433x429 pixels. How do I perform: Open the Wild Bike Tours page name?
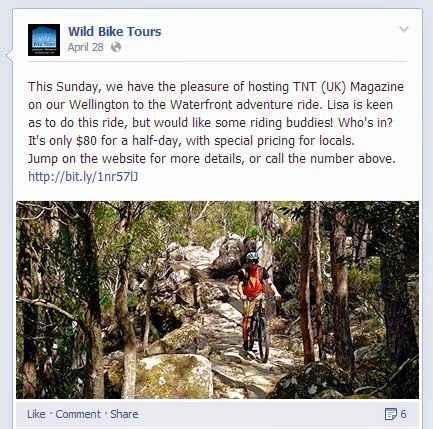tap(115, 32)
